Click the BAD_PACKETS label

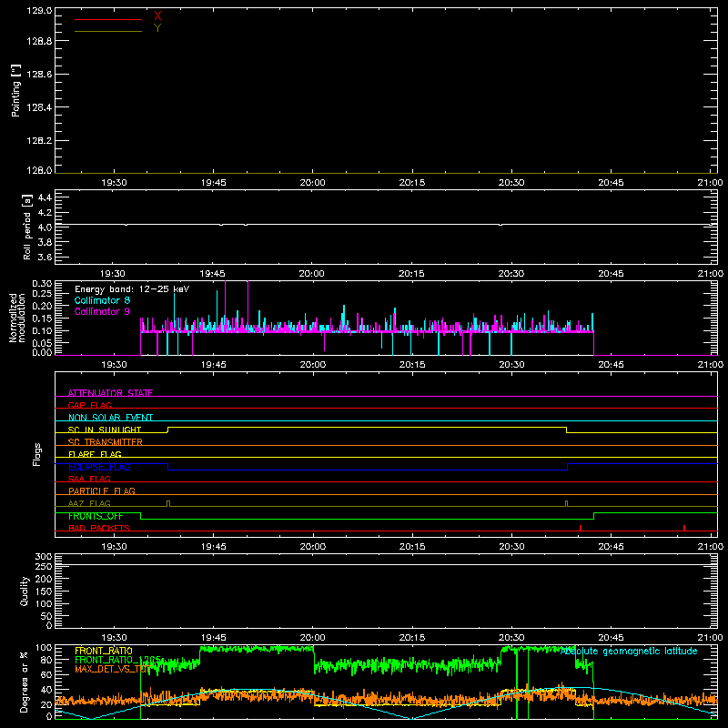point(99,528)
